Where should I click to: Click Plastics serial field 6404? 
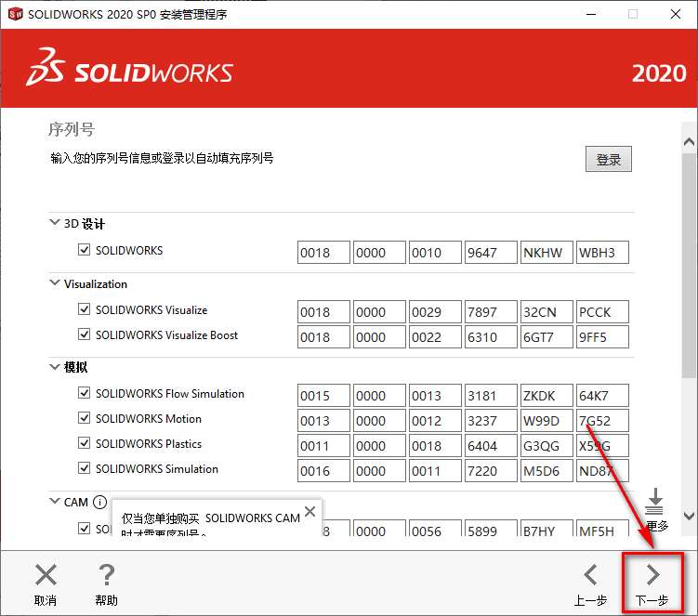[x=491, y=446]
